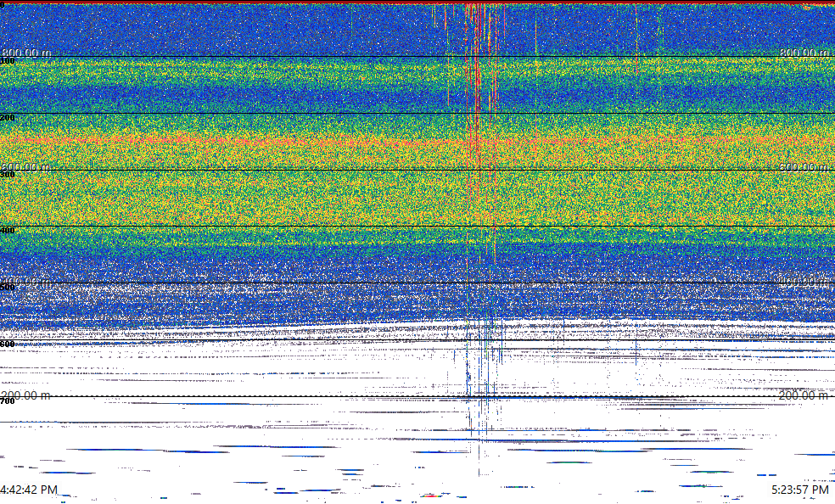Select the 600 depth scale label
Viewport: 835px width, 504px height.
[8, 344]
